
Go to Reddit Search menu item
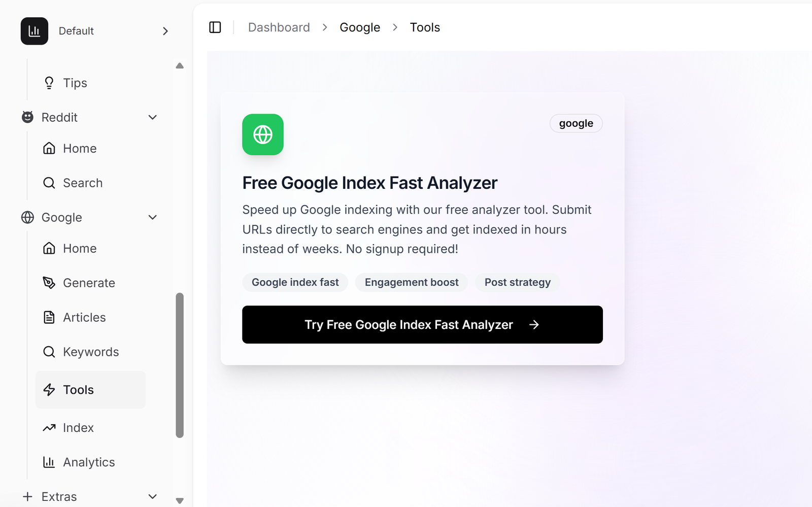point(82,183)
